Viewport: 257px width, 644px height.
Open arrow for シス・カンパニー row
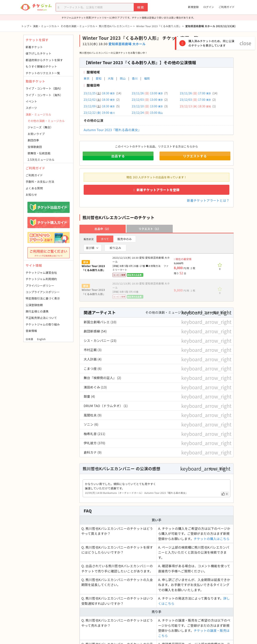coord(206,341)
